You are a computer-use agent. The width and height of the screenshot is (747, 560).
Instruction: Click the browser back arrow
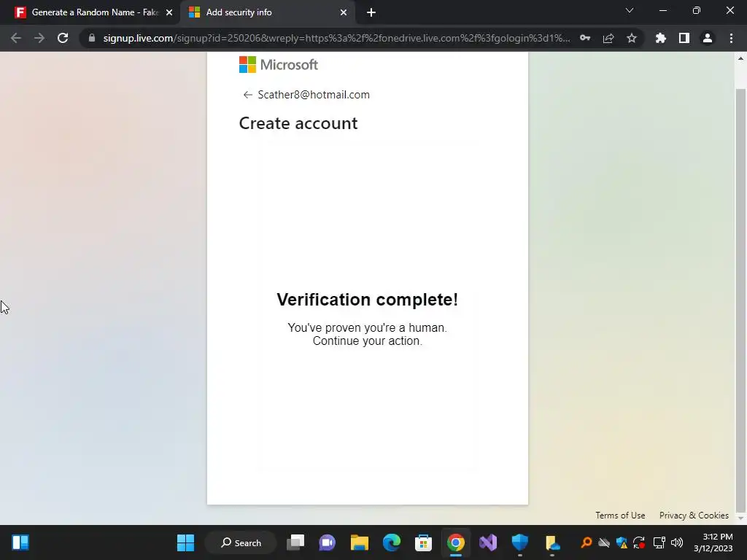pyautogui.click(x=16, y=38)
